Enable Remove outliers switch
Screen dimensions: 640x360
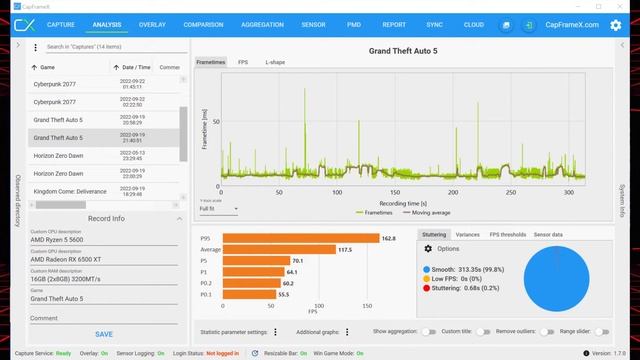tap(547, 332)
